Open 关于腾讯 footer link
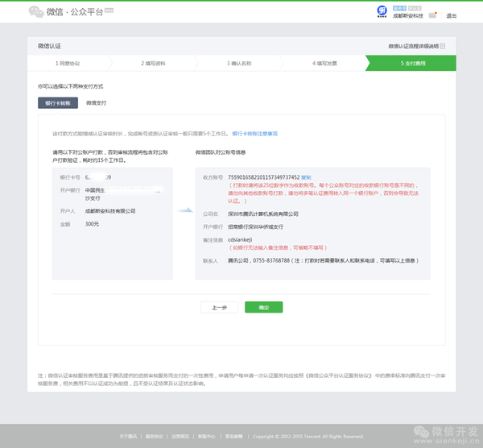This screenshot has height=448, width=483. [x=128, y=436]
